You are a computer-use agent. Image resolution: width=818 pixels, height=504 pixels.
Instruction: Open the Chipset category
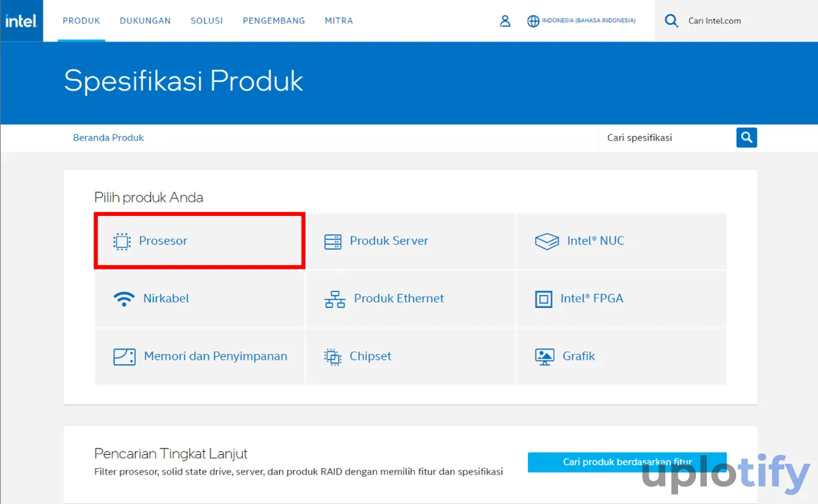[410, 356]
